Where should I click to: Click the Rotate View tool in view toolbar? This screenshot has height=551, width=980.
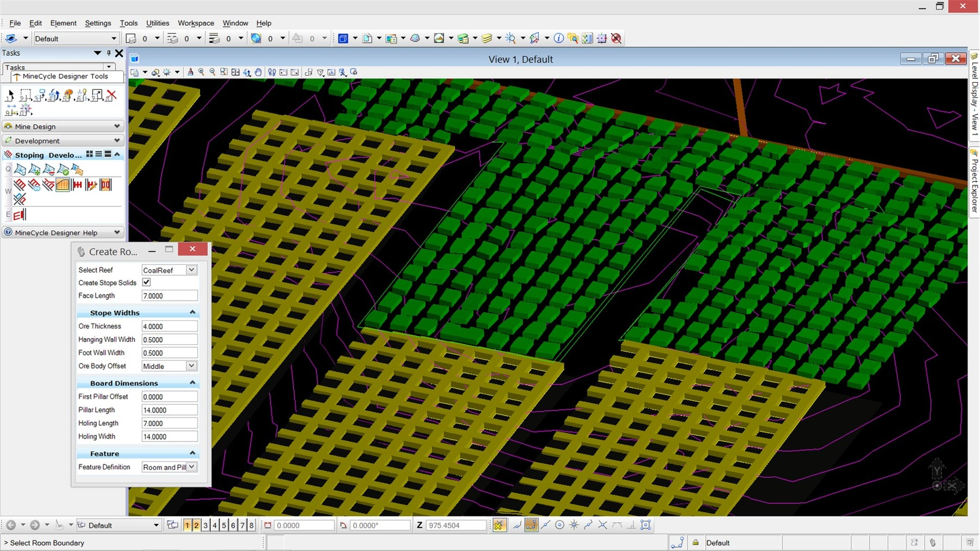(x=247, y=72)
